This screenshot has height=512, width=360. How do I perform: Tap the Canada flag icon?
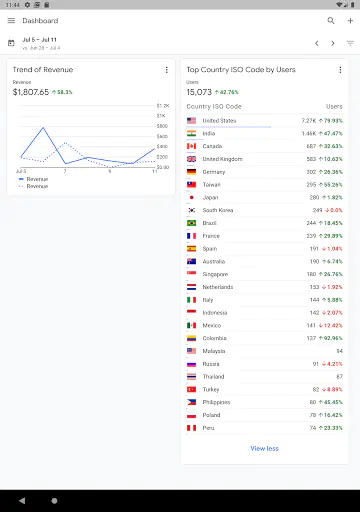[191, 146]
